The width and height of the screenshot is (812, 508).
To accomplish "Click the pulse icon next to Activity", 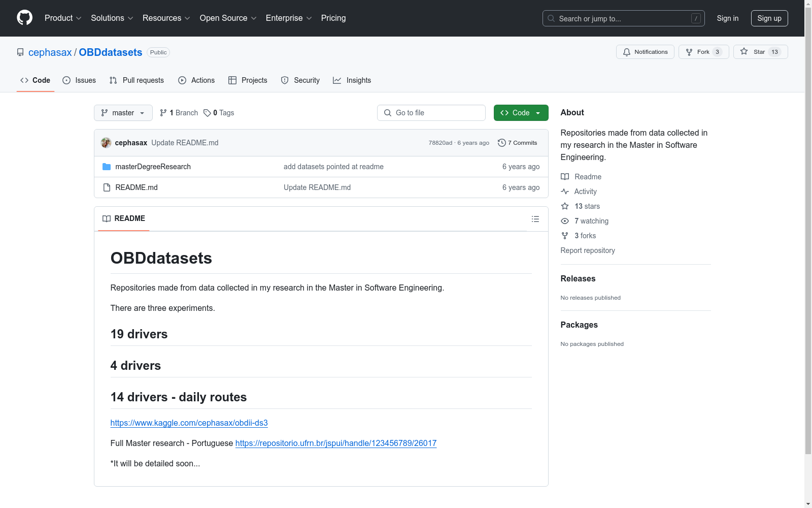I will pyautogui.click(x=565, y=192).
